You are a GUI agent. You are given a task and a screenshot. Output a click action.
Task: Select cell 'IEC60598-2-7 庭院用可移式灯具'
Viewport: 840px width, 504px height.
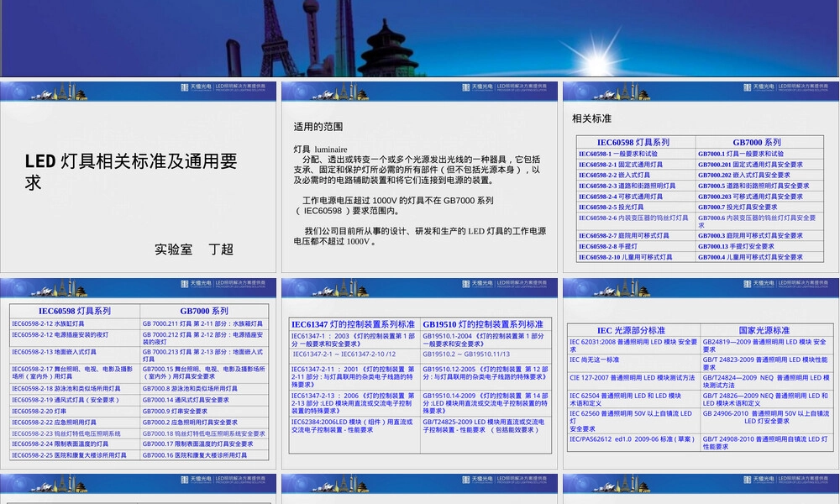tap(636, 236)
